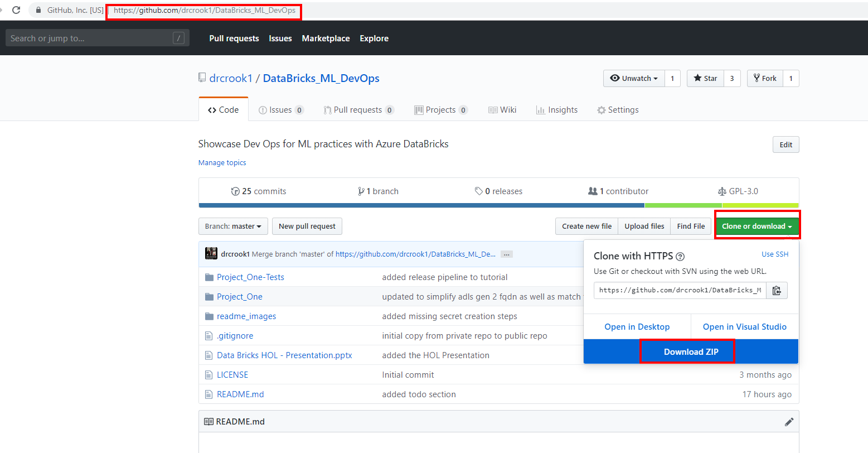The image size is (868, 453).
Task: Reload the page with the browser refresh icon
Action: (16, 10)
